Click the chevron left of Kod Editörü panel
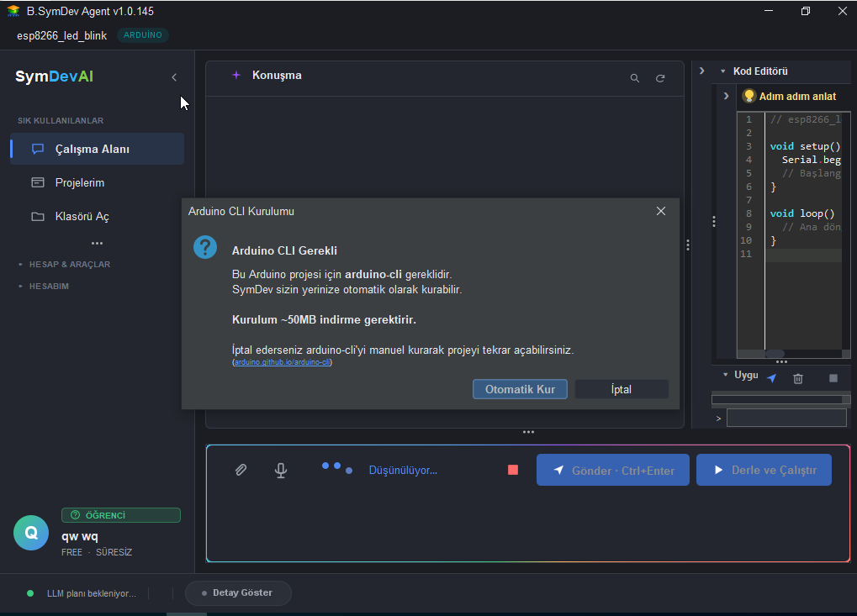The image size is (857, 616). [701, 71]
